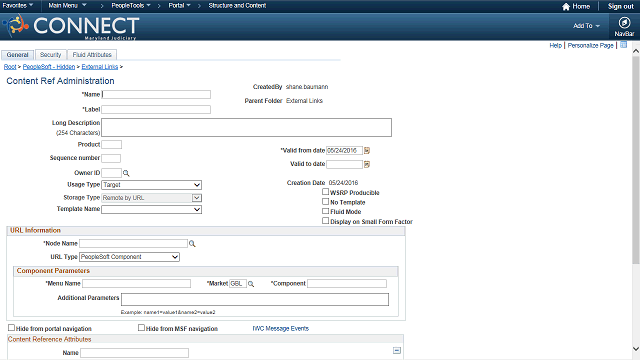Image resolution: width=640 pixels, height=360 pixels.
Task: Focus the Valid to date field
Action: pyautogui.click(x=344, y=164)
